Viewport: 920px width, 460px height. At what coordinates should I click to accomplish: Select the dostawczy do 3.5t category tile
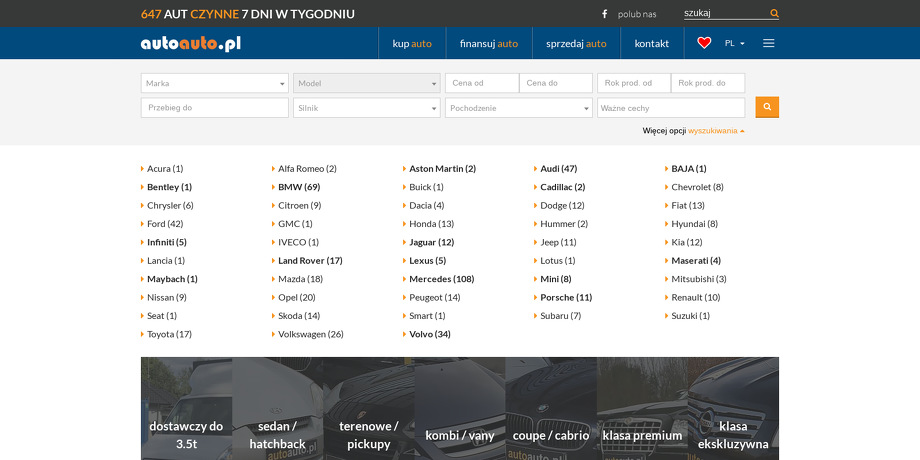(x=187, y=409)
